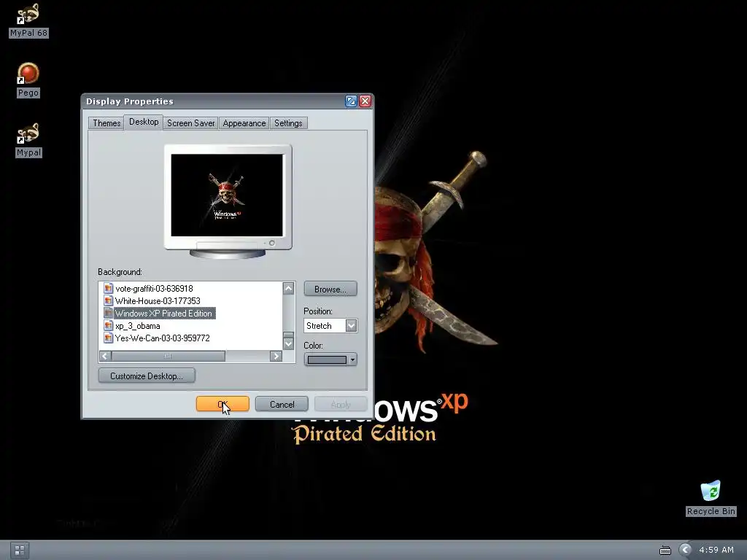Viewport: 747px width, 560px height.
Task: Click the Yes-We-Can-03-03-959772 file icon
Action: tap(108, 338)
